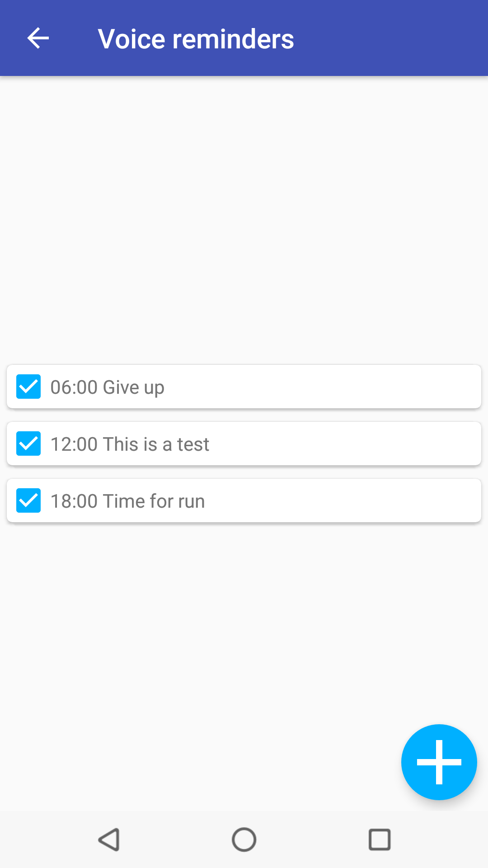The image size is (488, 868).
Task: Edit the "Time for run" reminder label
Action: coord(154,501)
